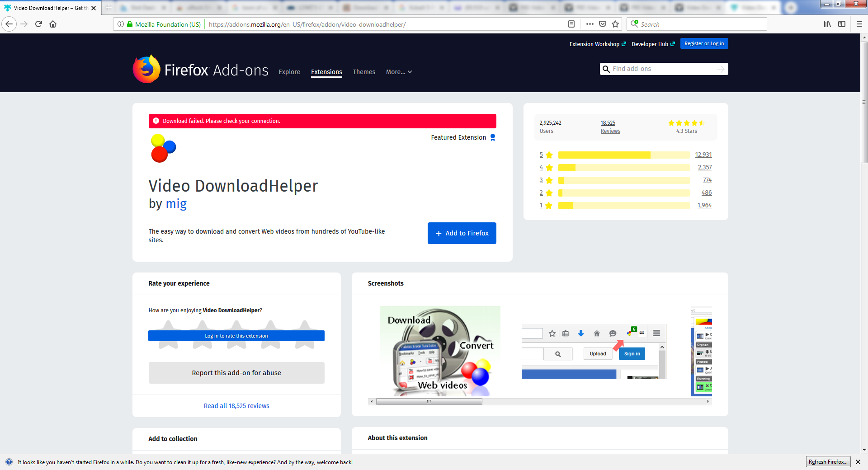868x470 pixels.
Task: Open the 774 three-star count link
Action: tap(708, 180)
